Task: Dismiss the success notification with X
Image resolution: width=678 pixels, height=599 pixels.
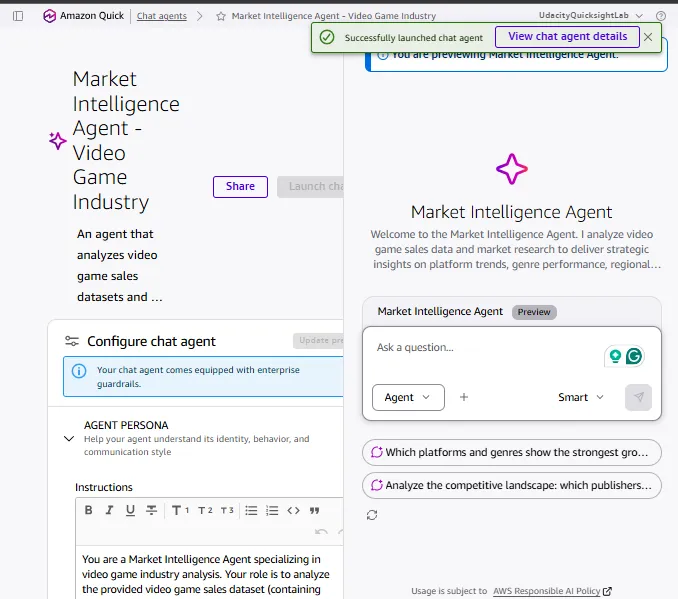Action: point(648,37)
